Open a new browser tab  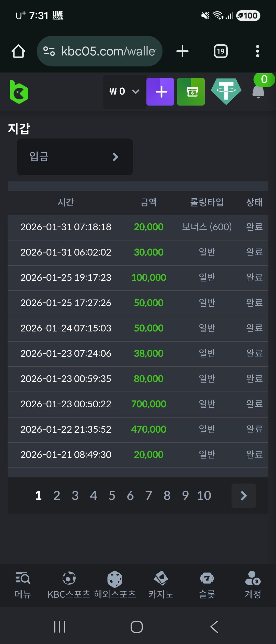[x=182, y=51]
